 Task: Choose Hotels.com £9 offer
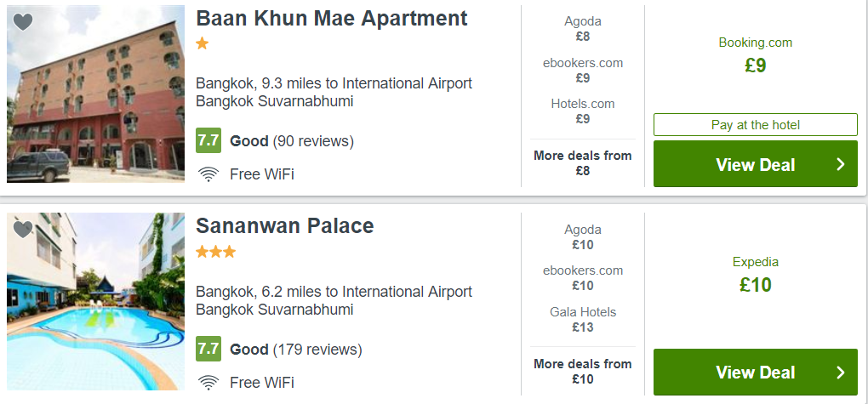[x=582, y=111]
